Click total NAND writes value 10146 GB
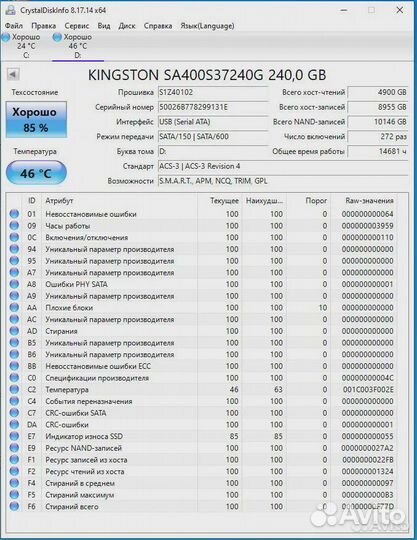The image size is (417, 540). [x=378, y=122]
